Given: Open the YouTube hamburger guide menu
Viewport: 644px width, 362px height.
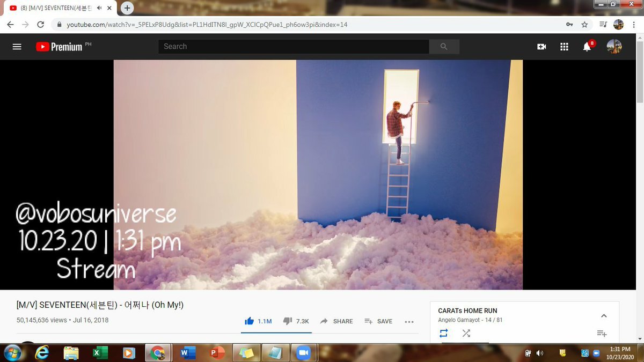Looking at the screenshot, I should coord(17,47).
